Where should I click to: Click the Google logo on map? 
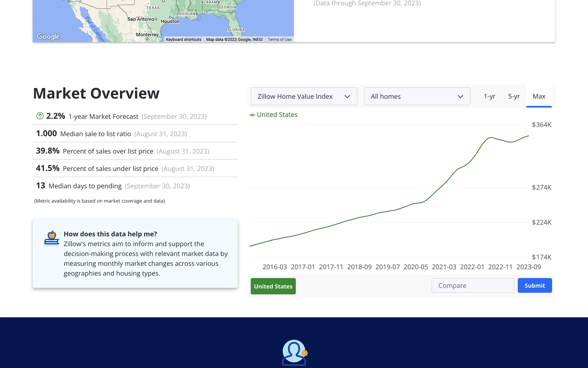pyautogui.click(x=48, y=36)
